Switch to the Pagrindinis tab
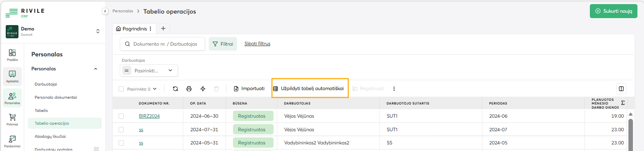Screen dimensions: 644x151 [135, 29]
